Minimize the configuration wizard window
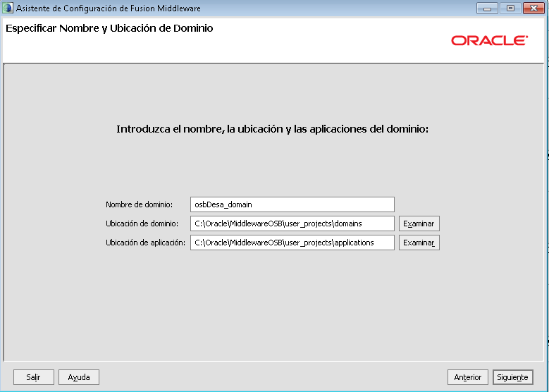 [x=487, y=8]
